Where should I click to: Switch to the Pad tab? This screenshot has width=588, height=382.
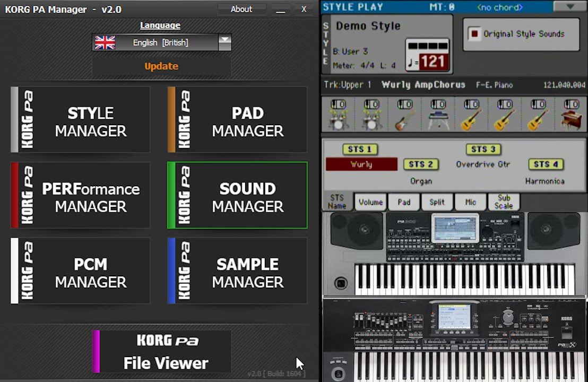pos(404,202)
